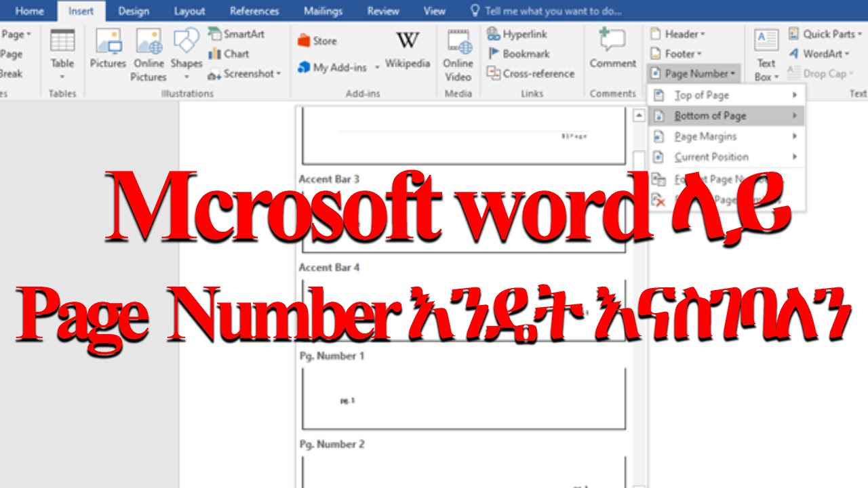Switch to the Design tab
The height and width of the screenshot is (488, 868).
point(134,11)
